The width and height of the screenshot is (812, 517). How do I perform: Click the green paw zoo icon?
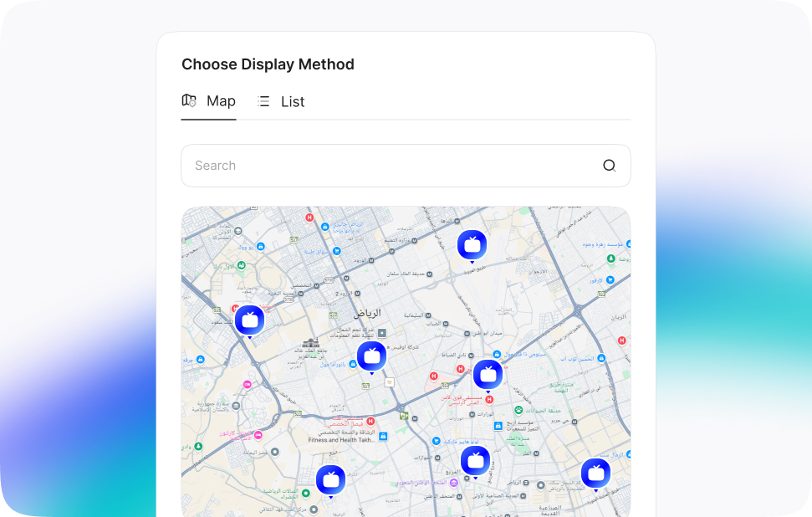pos(518,409)
